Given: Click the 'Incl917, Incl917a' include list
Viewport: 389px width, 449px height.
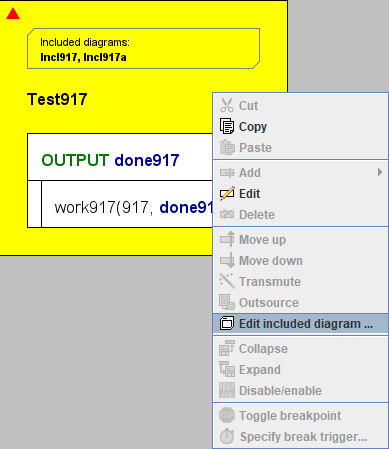Looking at the screenshot, I should point(83,57).
